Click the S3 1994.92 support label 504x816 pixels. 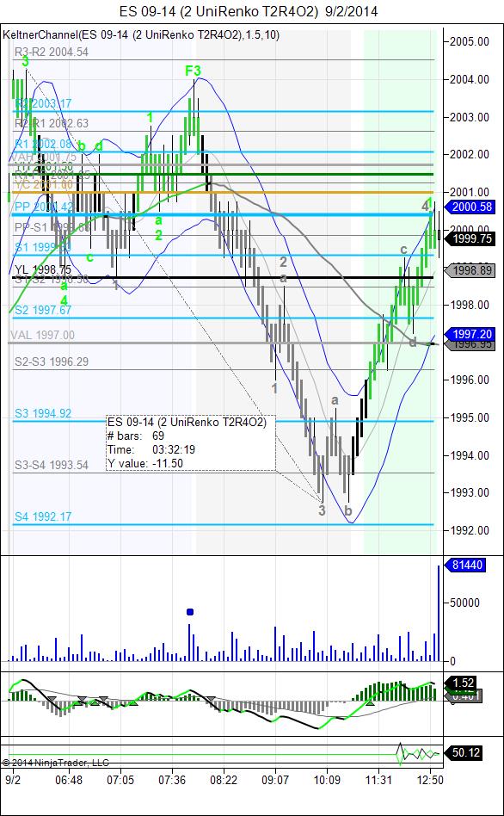tap(43, 413)
